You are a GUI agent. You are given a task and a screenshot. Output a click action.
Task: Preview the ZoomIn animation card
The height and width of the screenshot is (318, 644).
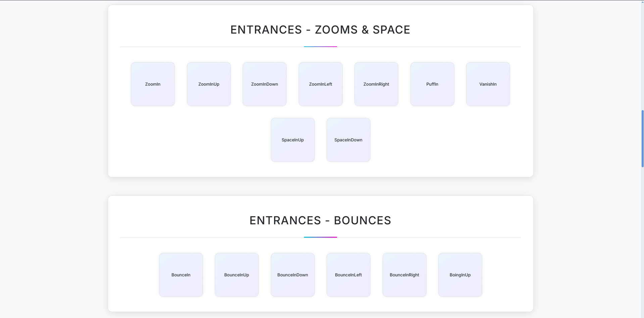[153, 84]
